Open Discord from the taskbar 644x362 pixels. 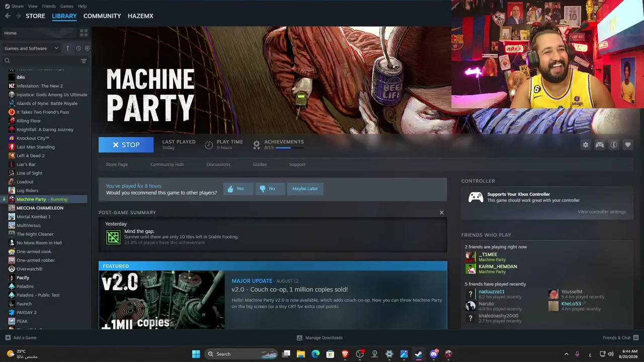(x=434, y=354)
